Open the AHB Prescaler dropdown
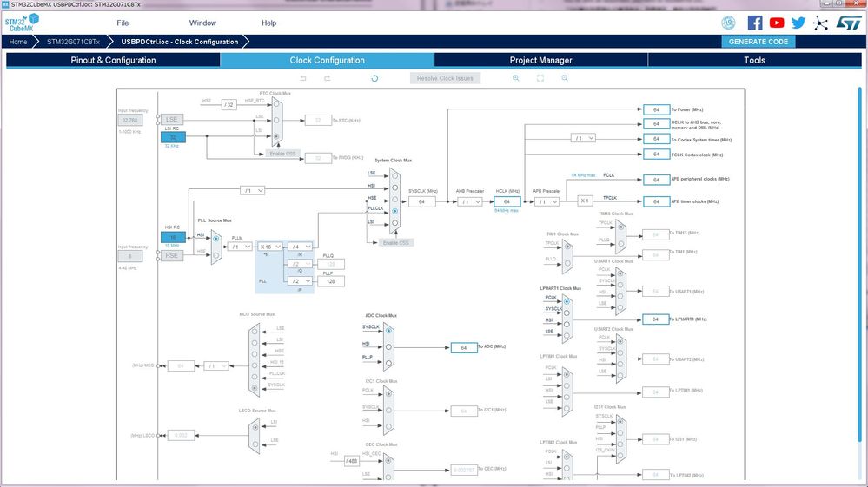Screen dimensions: 868x487 click(x=469, y=201)
